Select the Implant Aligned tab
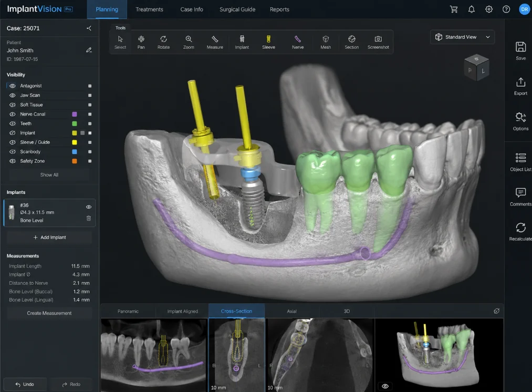The width and height of the screenshot is (532, 392). pos(183,311)
